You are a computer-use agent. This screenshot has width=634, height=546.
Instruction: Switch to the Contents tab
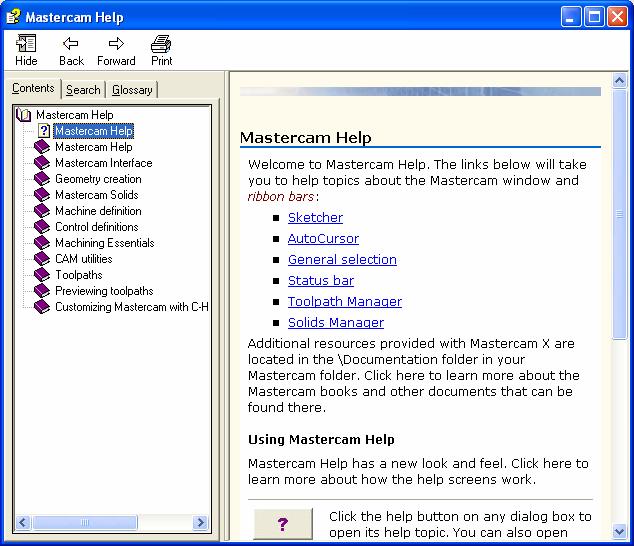(33, 88)
